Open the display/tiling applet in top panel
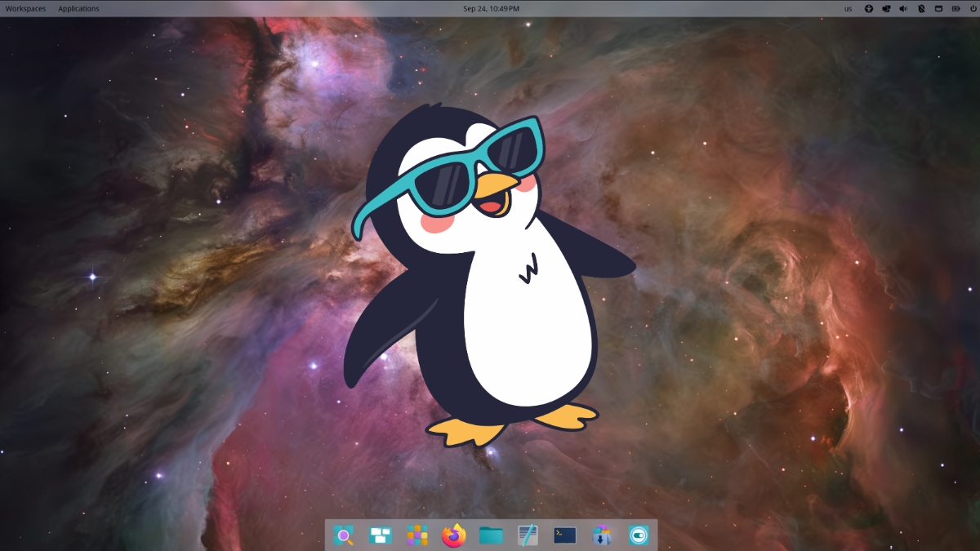The width and height of the screenshot is (980, 551). click(886, 9)
